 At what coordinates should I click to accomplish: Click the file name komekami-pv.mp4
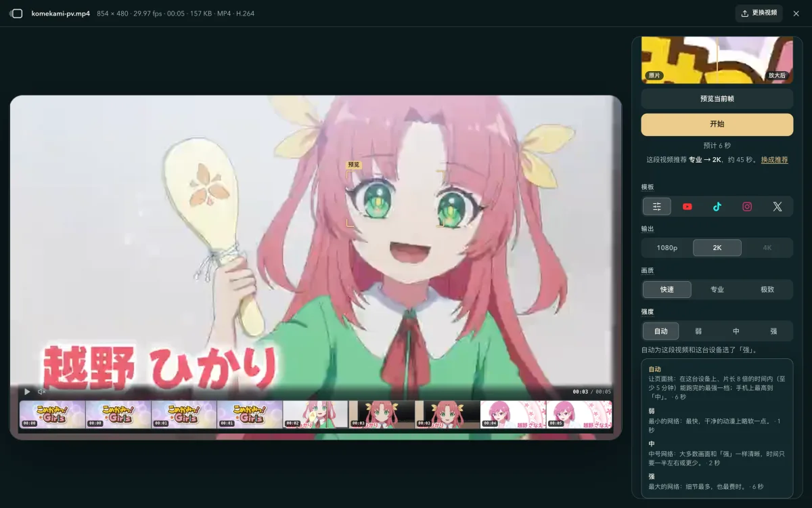[61, 14]
